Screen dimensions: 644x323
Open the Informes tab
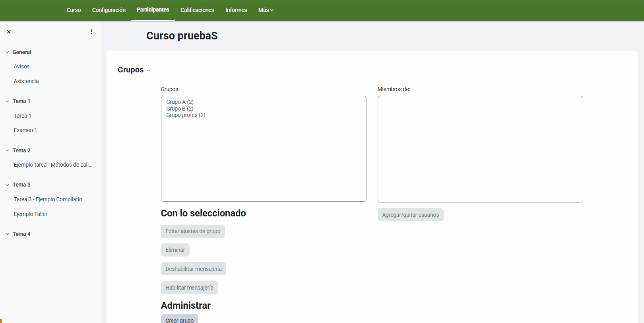coord(236,10)
